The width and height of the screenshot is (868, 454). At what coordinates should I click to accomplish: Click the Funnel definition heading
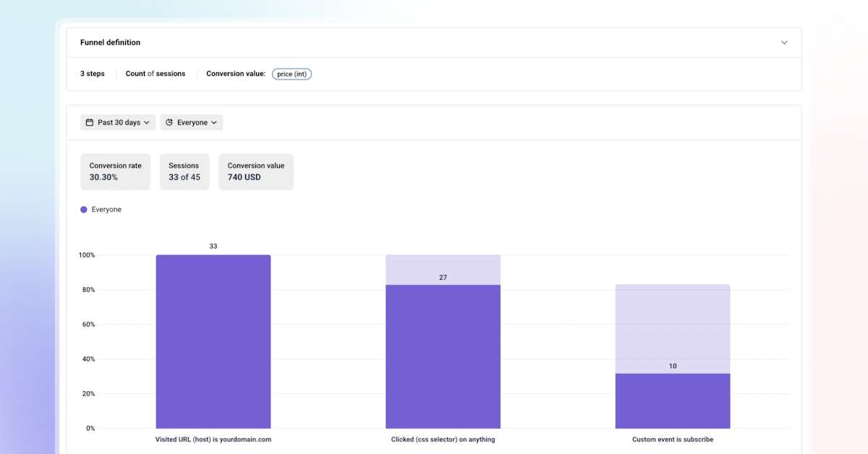[x=110, y=43]
